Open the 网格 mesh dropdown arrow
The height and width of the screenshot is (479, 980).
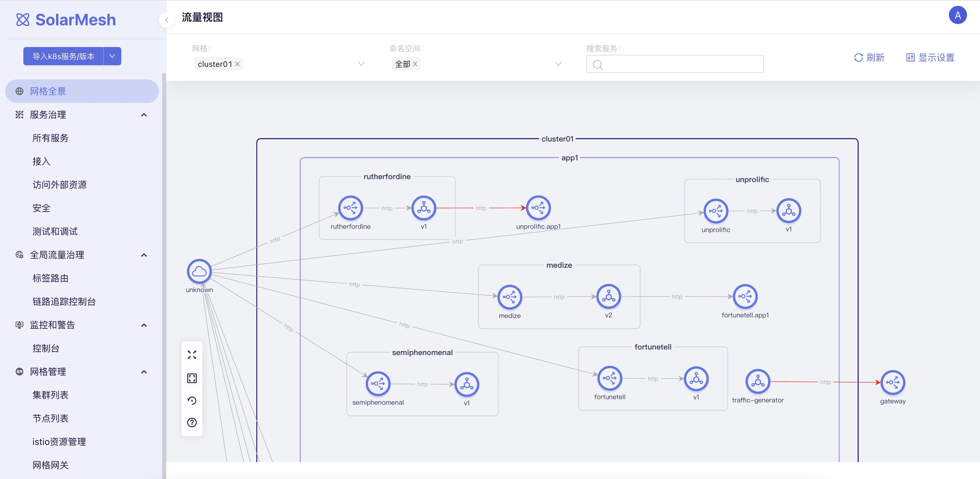point(361,64)
